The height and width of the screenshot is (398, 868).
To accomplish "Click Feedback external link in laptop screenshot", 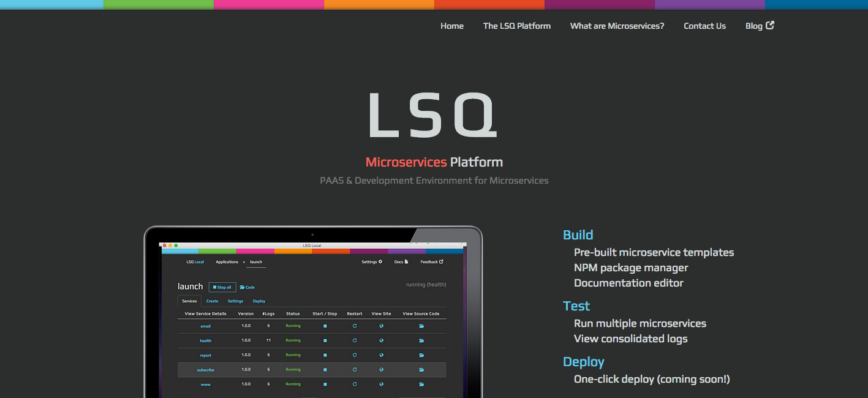I will [432, 262].
